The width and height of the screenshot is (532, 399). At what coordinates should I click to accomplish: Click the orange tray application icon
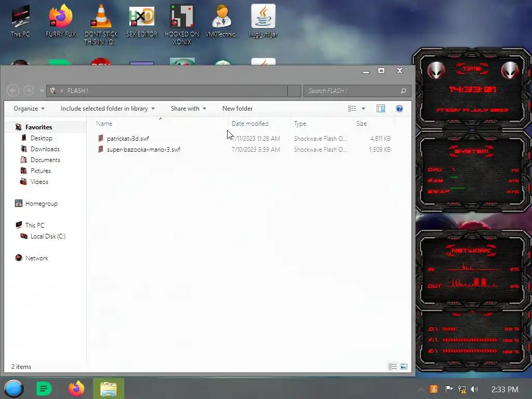pos(434,389)
